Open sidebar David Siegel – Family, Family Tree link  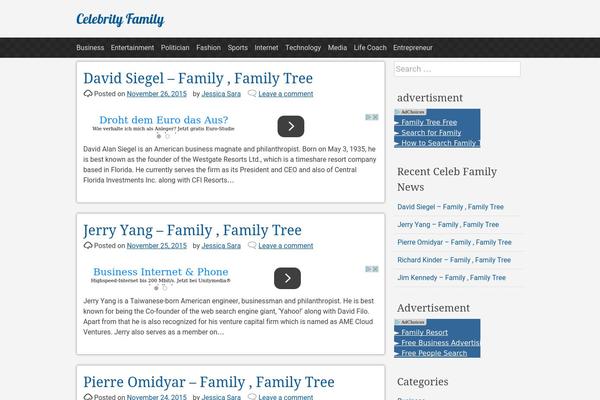(x=450, y=207)
